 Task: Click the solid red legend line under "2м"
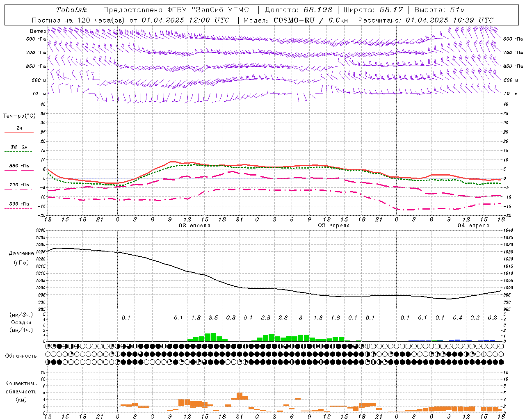[19, 133]
